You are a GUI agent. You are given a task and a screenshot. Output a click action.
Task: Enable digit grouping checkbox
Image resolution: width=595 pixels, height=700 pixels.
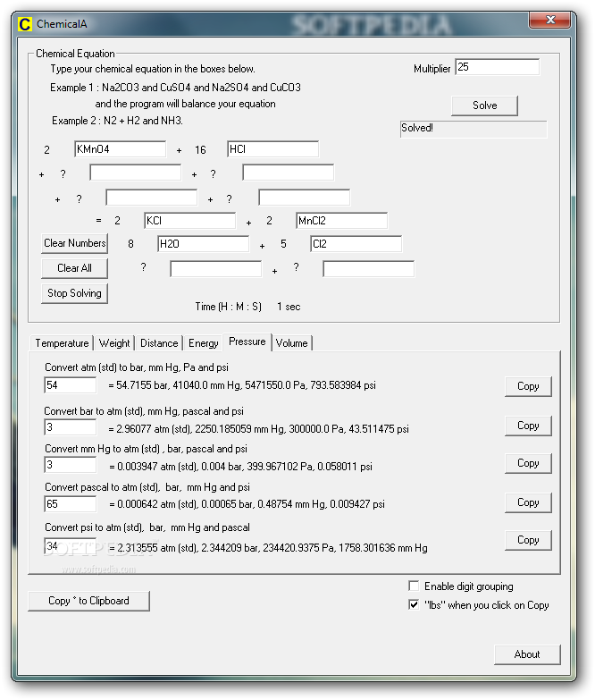[414, 586]
